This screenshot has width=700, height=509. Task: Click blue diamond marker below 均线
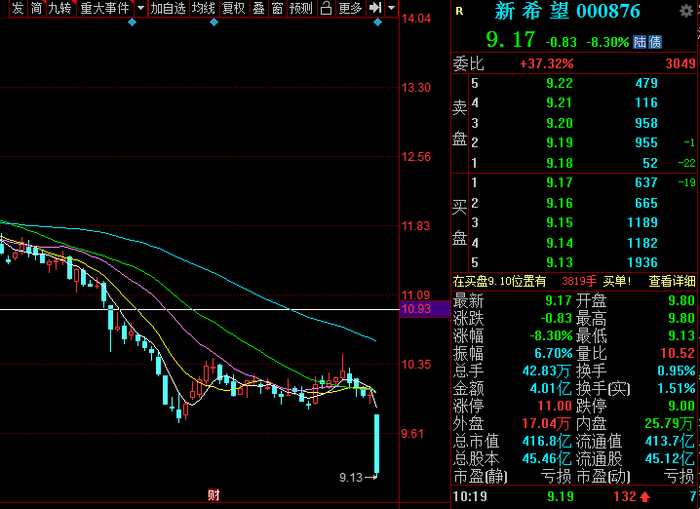[x=214, y=22]
